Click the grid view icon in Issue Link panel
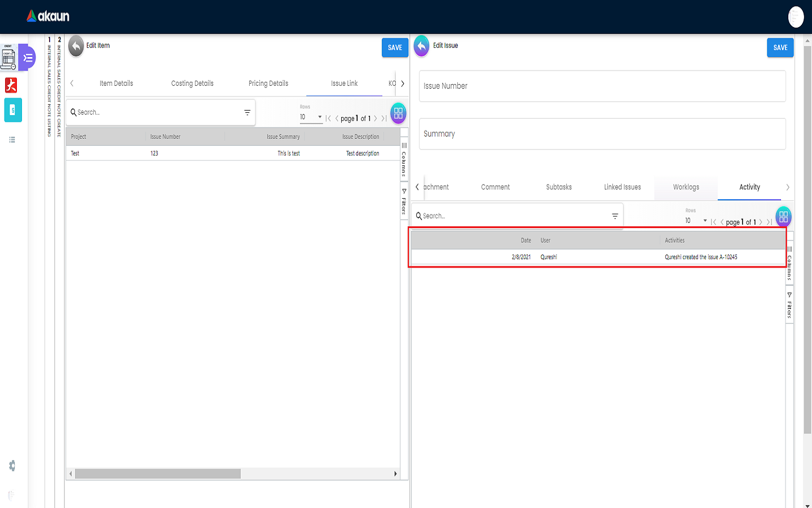 [x=398, y=113]
